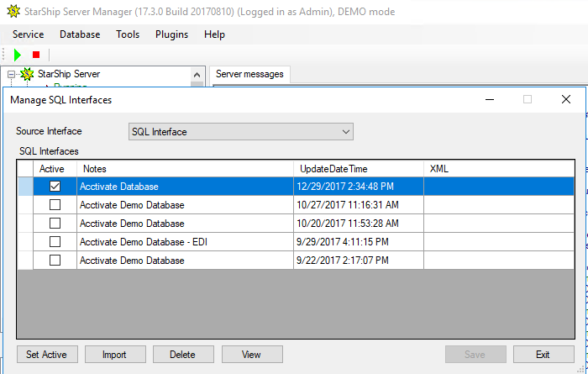Stop the service with red square icon
Screen dimensions: 588x374
[x=36, y=55]
